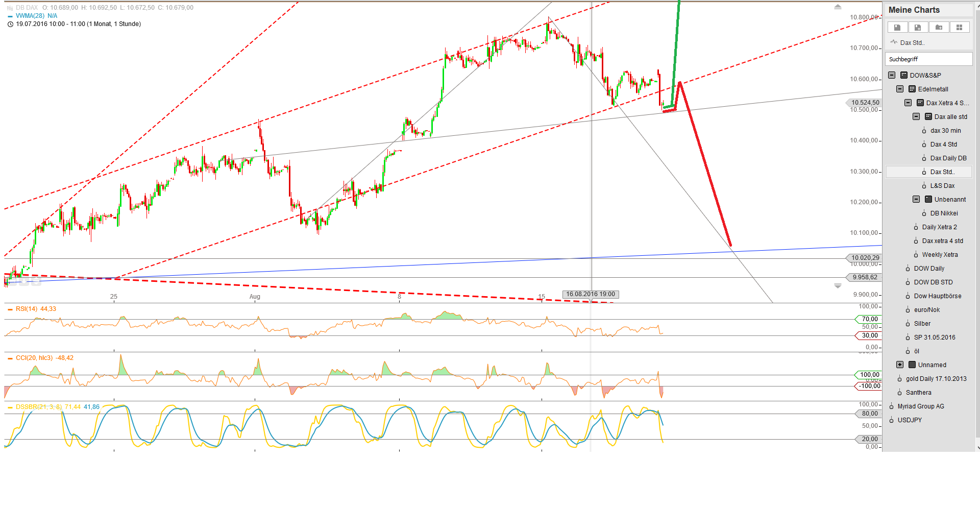Click the chart icon beside L&S Dax
This screenshot has height=531, width=980.
[x=924, y=186]
